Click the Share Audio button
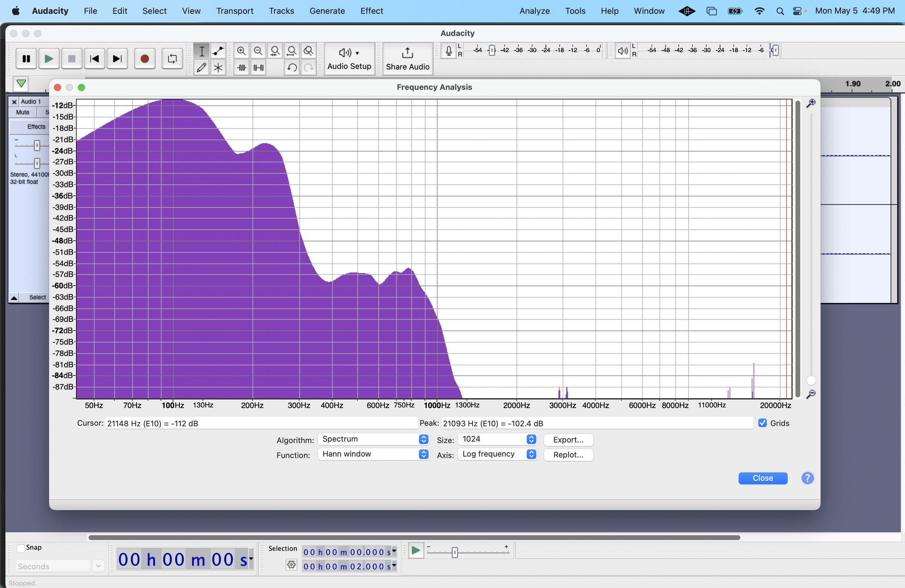Image resolution: width=905 pixels, height=588 pixels. (407, 59)
